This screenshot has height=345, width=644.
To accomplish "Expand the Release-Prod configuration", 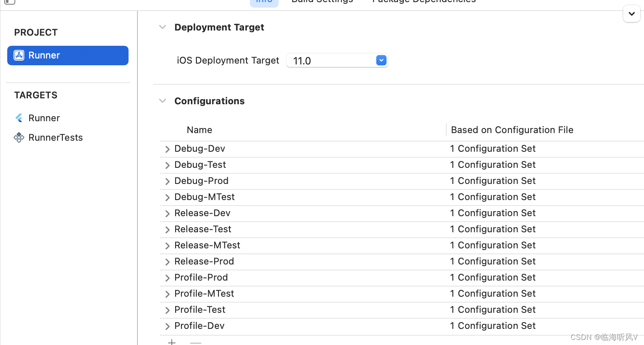I will click(x=167, y=262).
